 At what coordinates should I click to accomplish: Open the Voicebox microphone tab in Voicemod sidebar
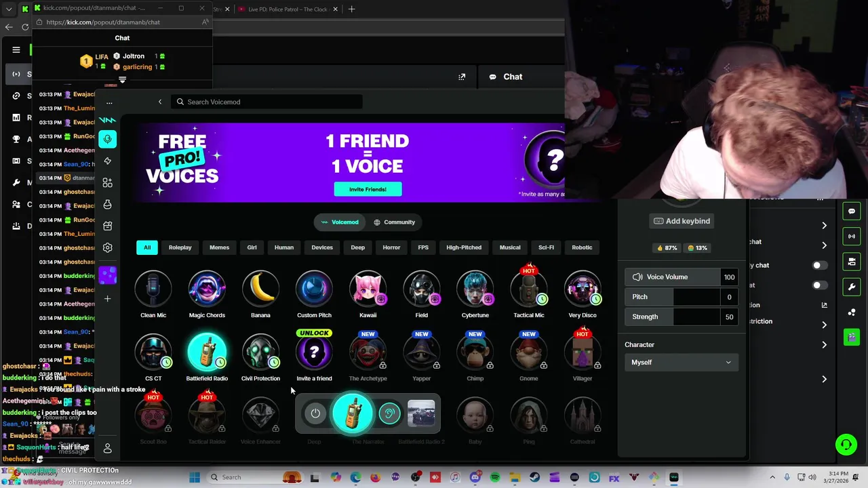click(x=108, y=139)
